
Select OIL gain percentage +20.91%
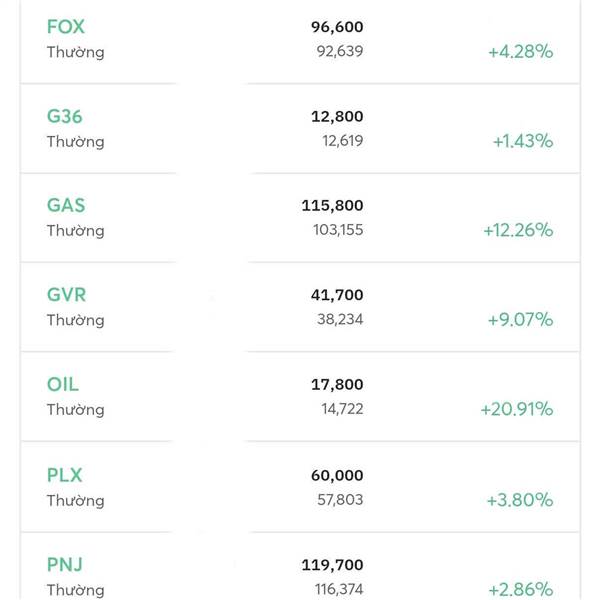[x=516, y=409]
